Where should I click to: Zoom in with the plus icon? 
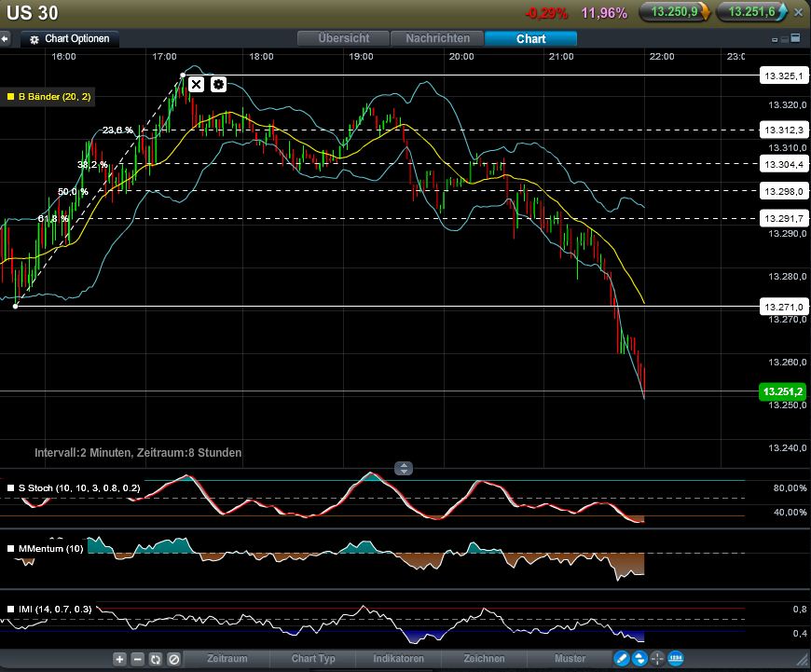click(119, 659)
